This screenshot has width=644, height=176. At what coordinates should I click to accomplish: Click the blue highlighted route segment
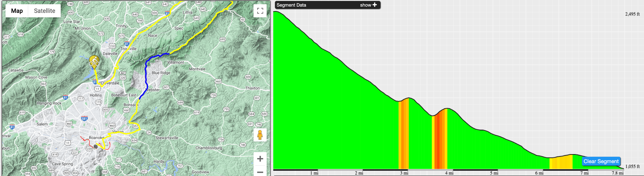pos(146,74)
